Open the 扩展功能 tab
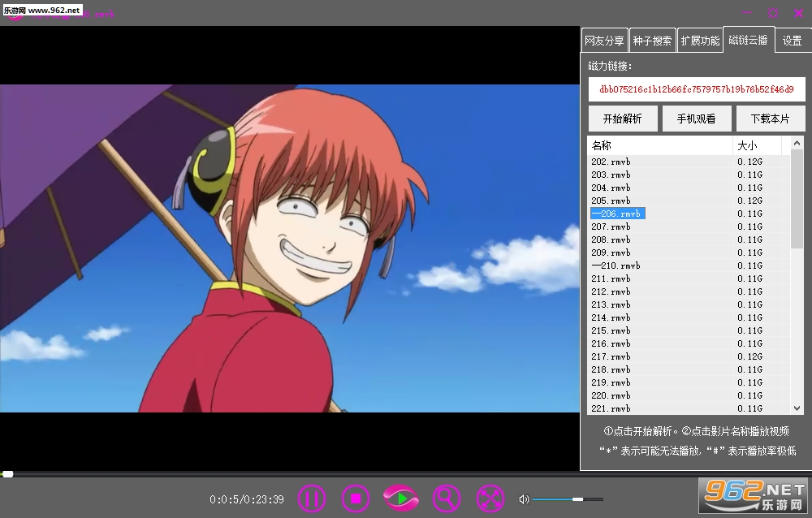 pyautogui.click(x=700, y=41)
